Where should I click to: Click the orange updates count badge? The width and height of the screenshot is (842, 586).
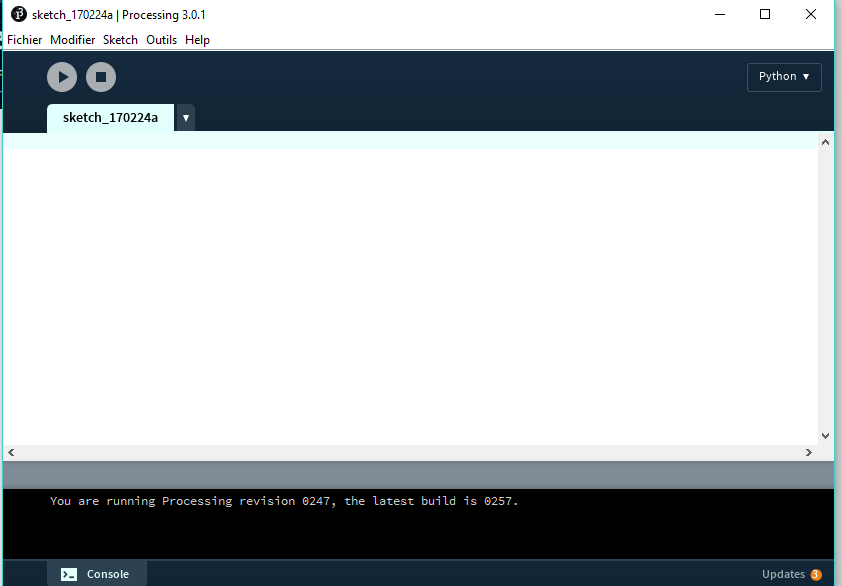[816, 574]
